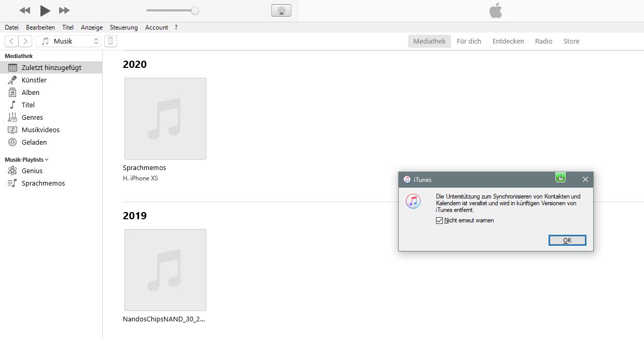Select the Künstler microphone icon
Screen dimensions: 644x339
[x=12, y=80]
